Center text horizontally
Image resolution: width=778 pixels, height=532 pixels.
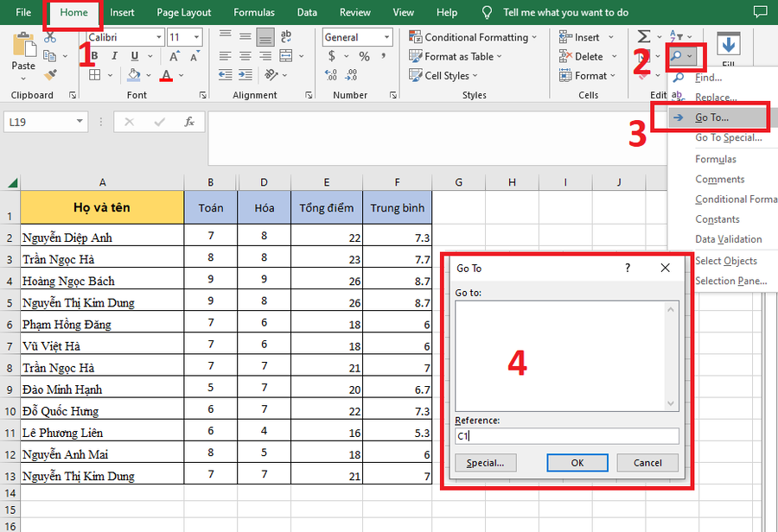246,56
